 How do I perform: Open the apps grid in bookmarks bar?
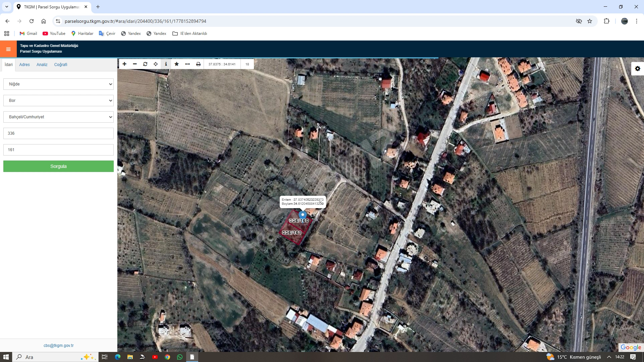[7, 34]
